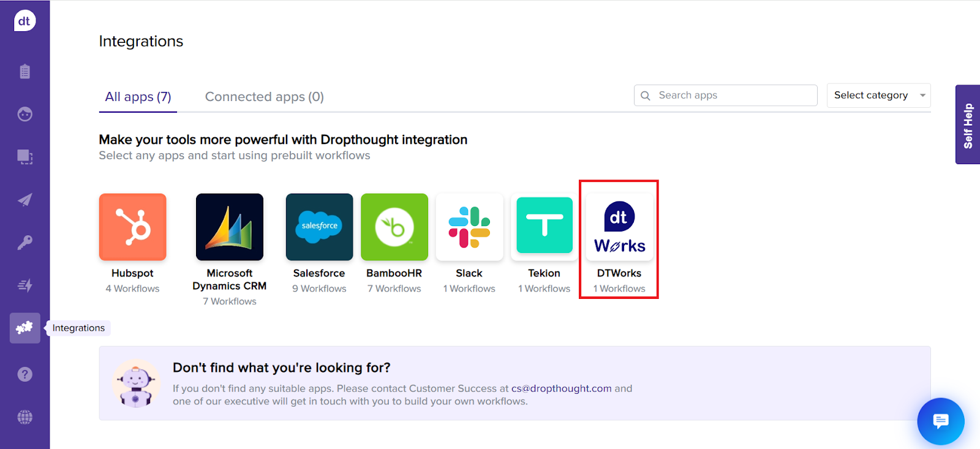Screen dimensions: 980x449
Task: Click the help question mark icon
Action: click(x=24, y=374)
